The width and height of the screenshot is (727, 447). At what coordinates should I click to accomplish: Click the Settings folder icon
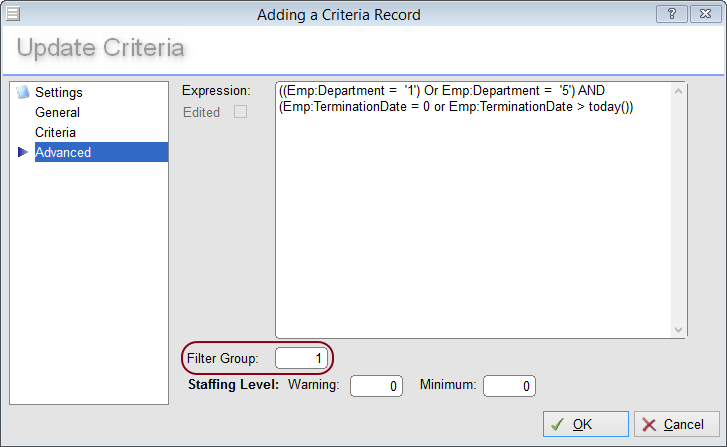coord(23,92)
